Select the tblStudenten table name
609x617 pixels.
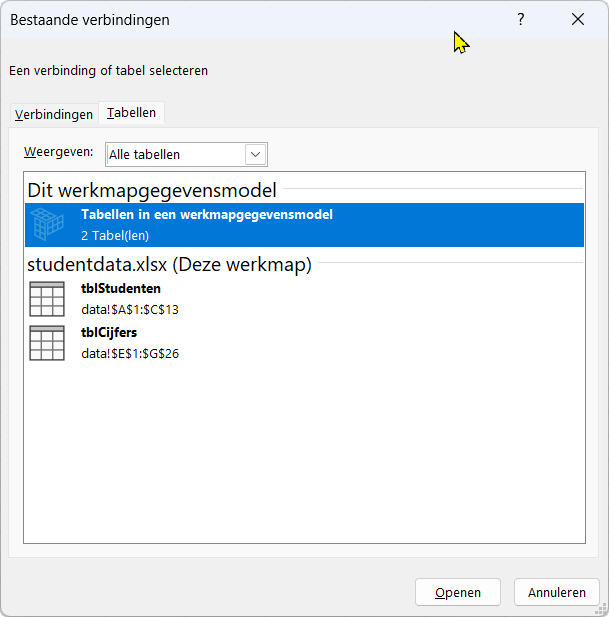pos(121,288)
